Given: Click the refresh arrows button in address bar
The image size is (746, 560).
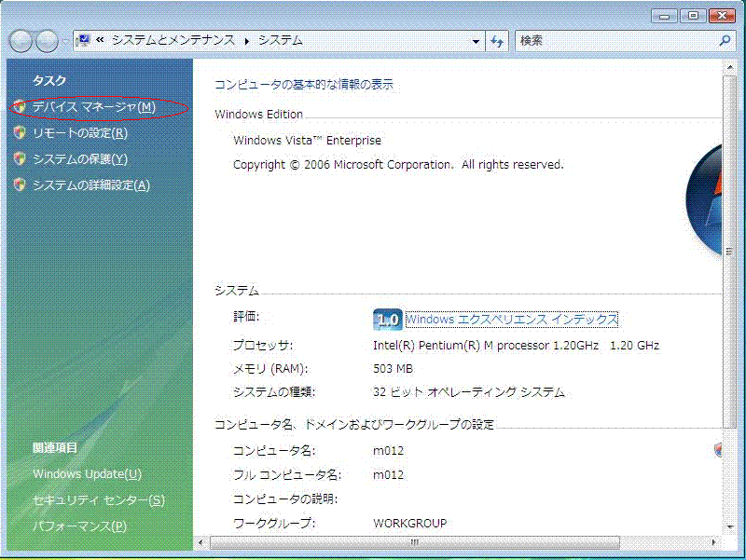Looking at the screenshot, I should coord(497,41).
